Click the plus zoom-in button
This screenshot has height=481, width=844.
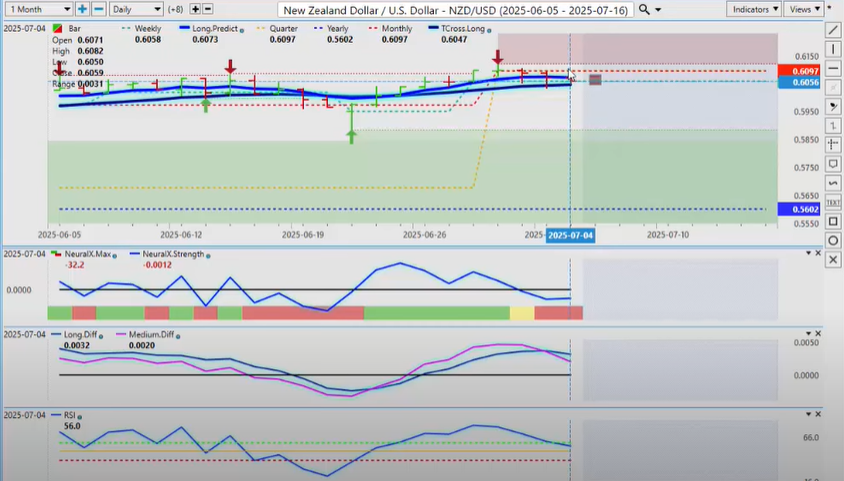point(82,9)
